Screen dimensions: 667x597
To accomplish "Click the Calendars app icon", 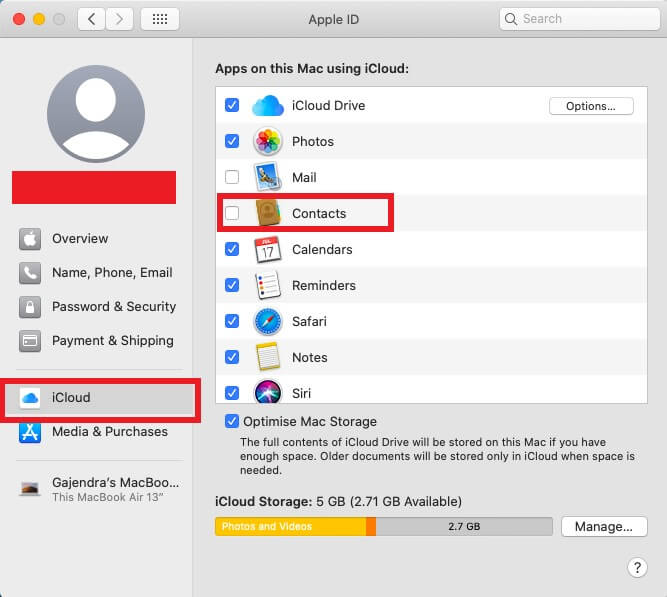I will tap(267, 250).
